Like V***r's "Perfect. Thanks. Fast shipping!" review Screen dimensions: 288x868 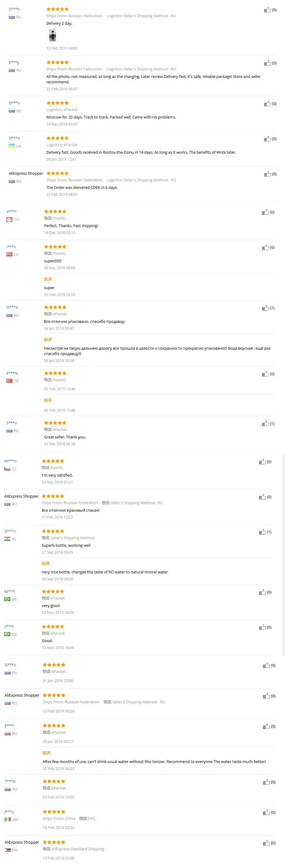(x=265, y=212)
